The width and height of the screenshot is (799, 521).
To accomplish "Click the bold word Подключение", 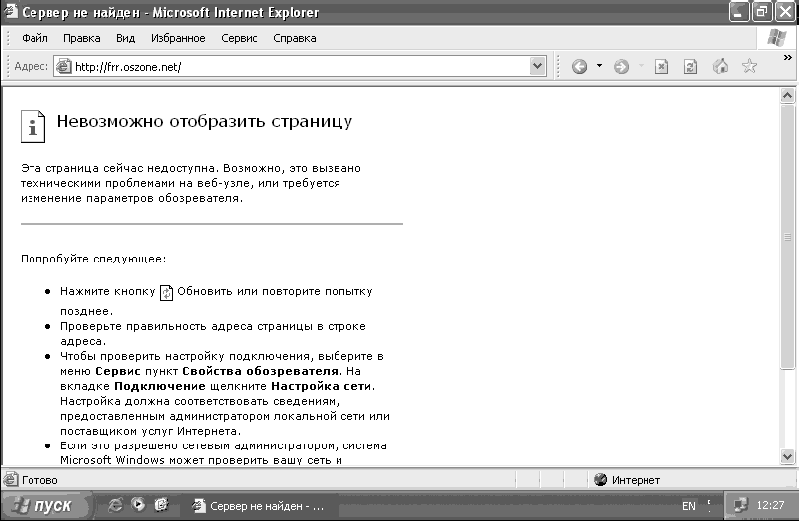I will 159,386.
